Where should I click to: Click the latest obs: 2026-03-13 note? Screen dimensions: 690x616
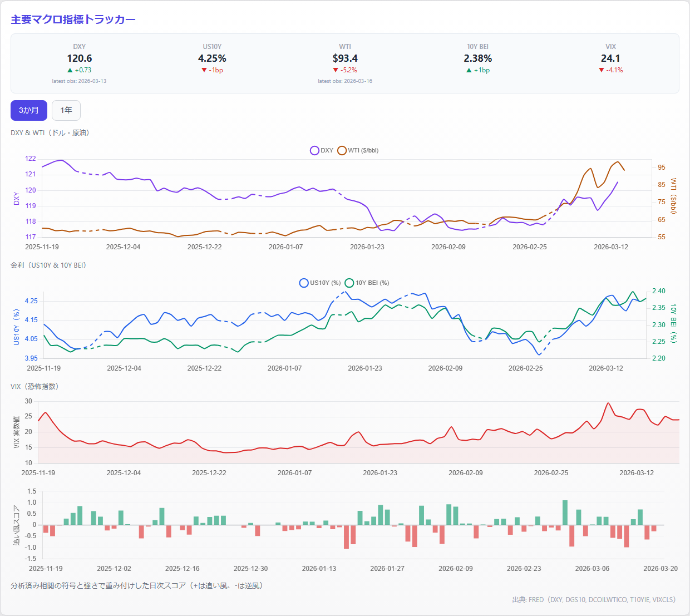(x=79, y=81)
